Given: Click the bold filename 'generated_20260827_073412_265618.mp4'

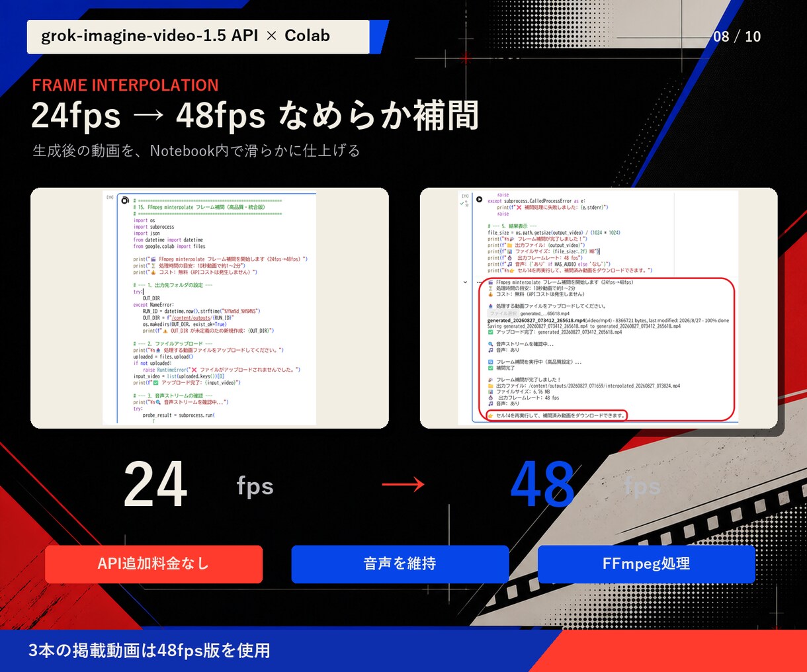Looking at the screenshot, I should point(536,320).
